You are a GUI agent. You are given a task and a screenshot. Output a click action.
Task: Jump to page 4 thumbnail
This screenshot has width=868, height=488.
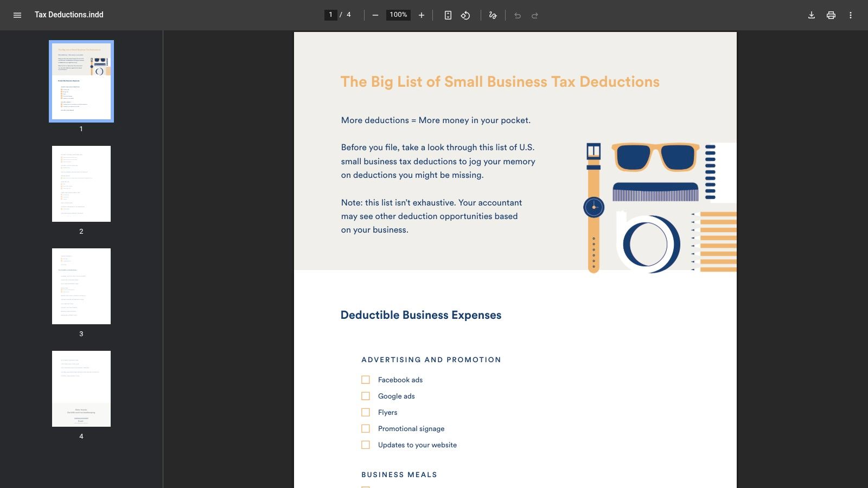[81, 389]
